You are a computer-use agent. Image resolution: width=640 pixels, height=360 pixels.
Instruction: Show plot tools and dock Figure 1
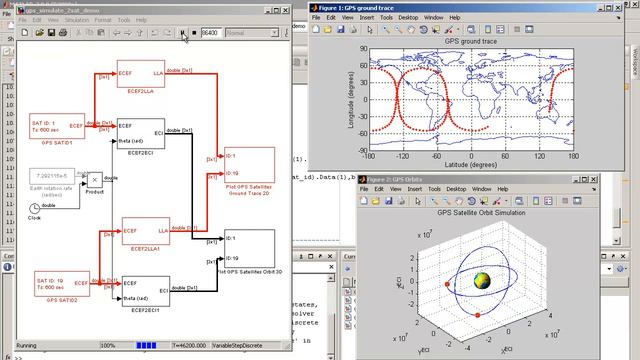pos(529,29)
